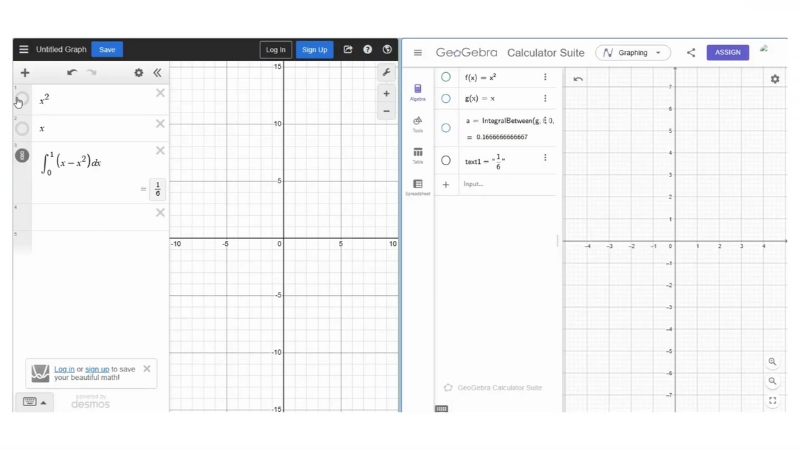Click the 0.1666666666667 value in GeoGebra
Viewport: 800px width, 450px height.
click(502, 137)
